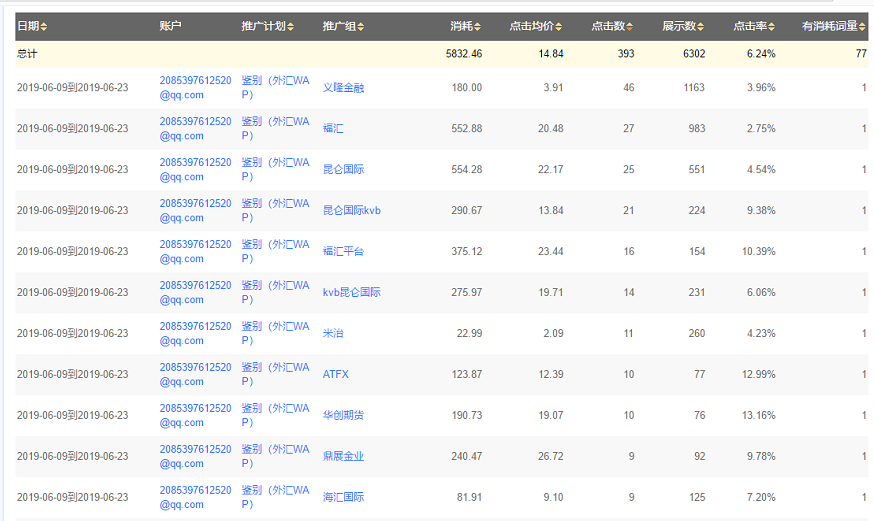Open 鉴别 plan link in 鼎展金业 row

click(x=275, y=456)
